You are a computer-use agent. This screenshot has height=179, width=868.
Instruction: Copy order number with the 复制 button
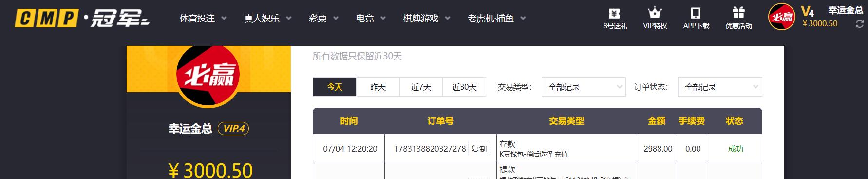(x=479, y=149)
